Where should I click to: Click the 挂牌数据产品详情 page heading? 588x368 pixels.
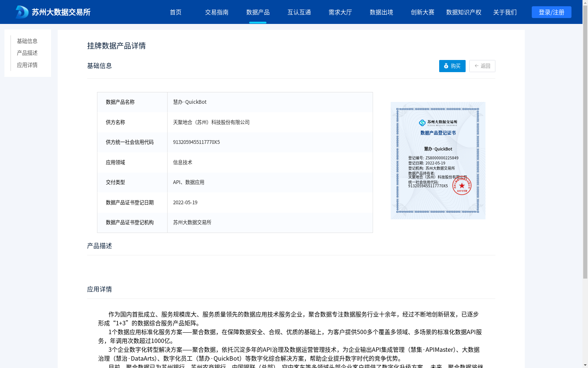click(116, 46)
